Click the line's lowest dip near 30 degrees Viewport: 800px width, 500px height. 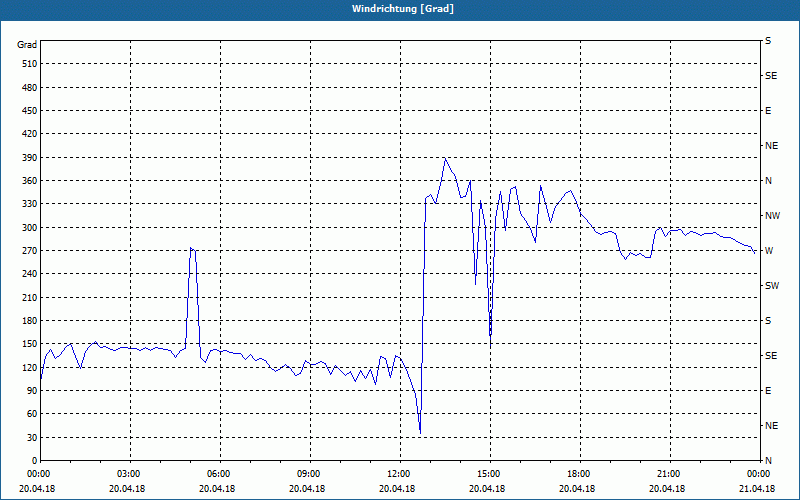click(420, 433)
